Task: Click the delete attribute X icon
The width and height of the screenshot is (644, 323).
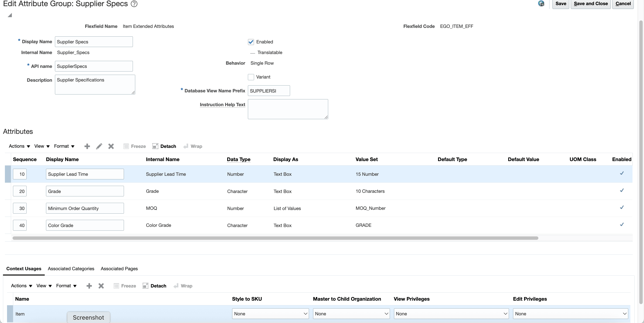Action: click(x=111, y=146)
